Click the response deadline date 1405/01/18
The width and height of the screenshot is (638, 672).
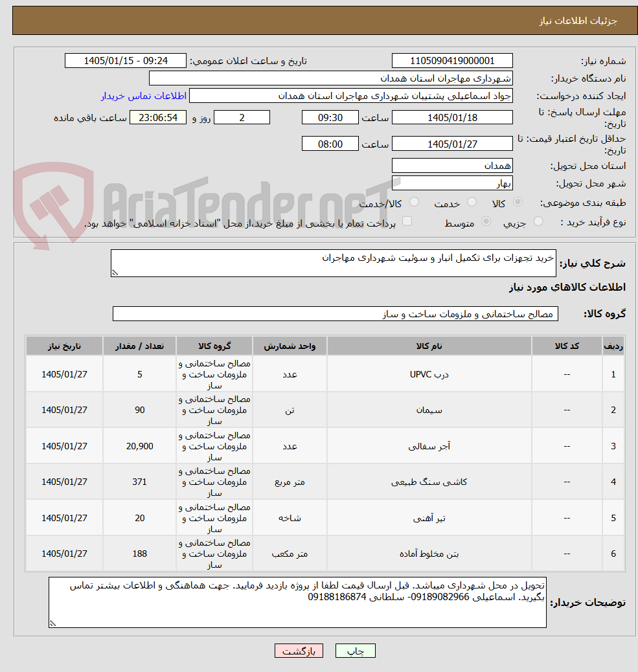pyautogui.click(x=452, y=117)
